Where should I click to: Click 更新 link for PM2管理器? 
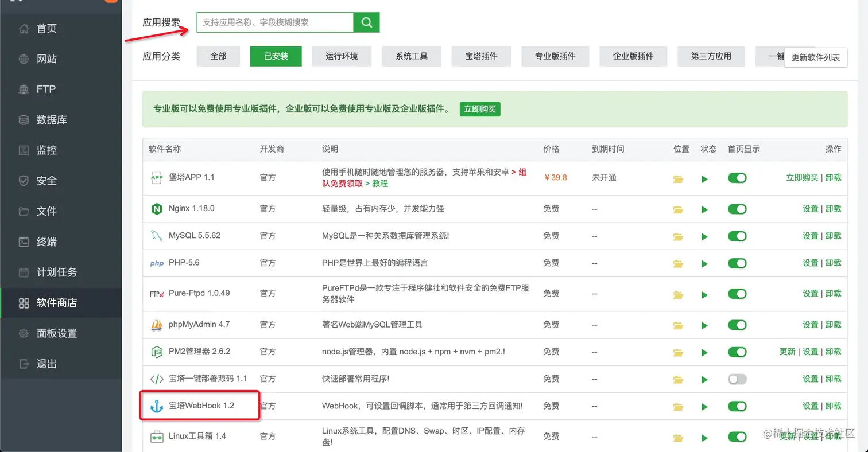[787, 352]
